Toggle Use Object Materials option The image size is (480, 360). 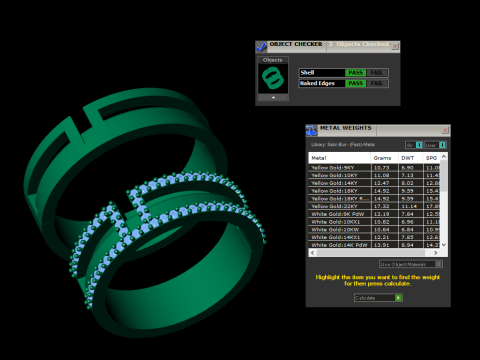(x=411, y=264)
